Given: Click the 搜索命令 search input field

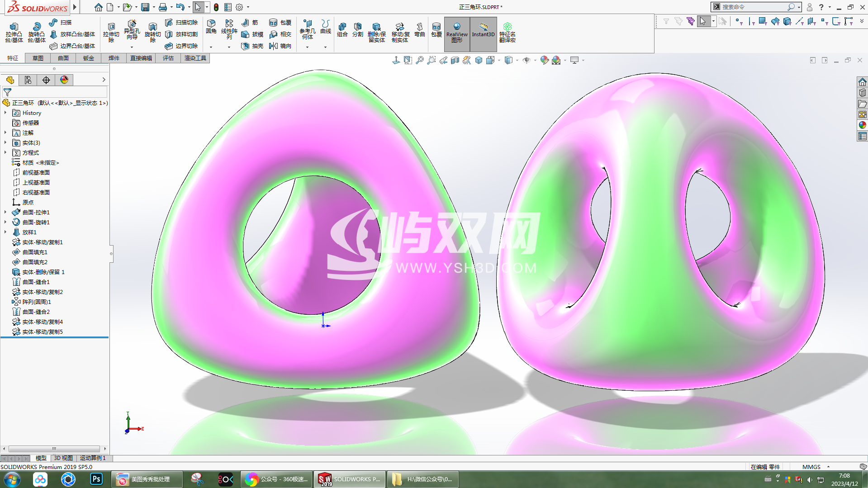Looking at the screenshot, I should (x=753, y=7).
